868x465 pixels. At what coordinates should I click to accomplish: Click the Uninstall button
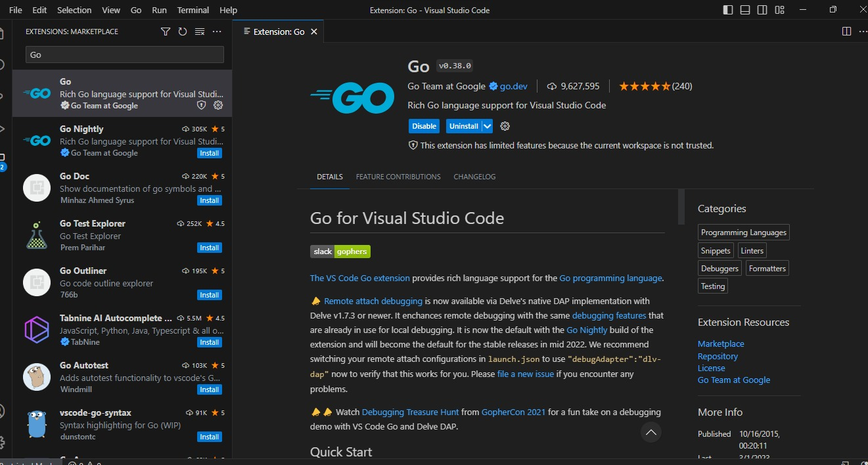464,126
